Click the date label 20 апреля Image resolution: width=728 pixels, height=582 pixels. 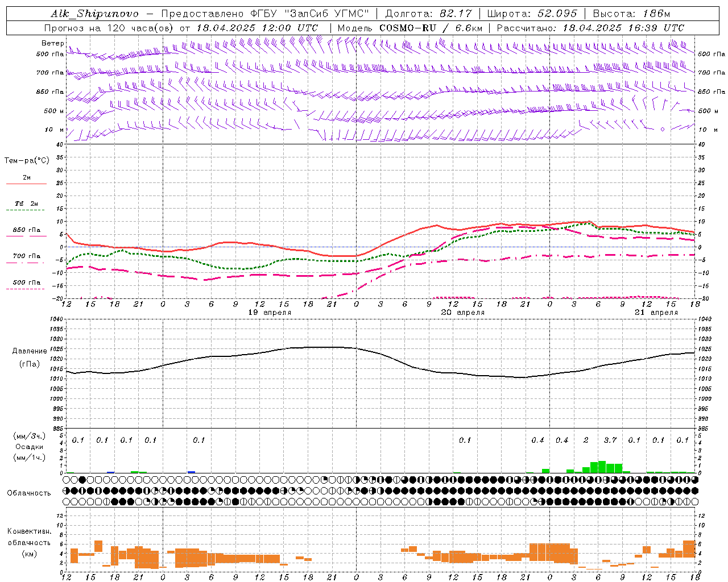point(463,313)
